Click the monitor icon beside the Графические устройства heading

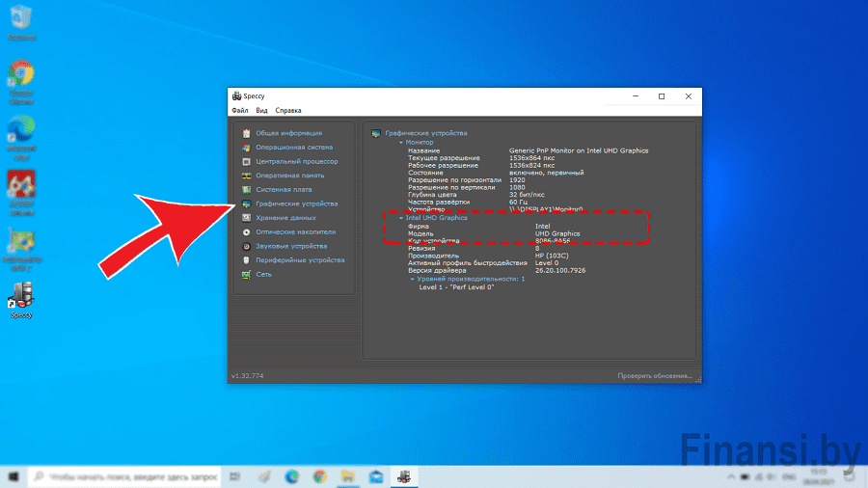pos(376,133)
